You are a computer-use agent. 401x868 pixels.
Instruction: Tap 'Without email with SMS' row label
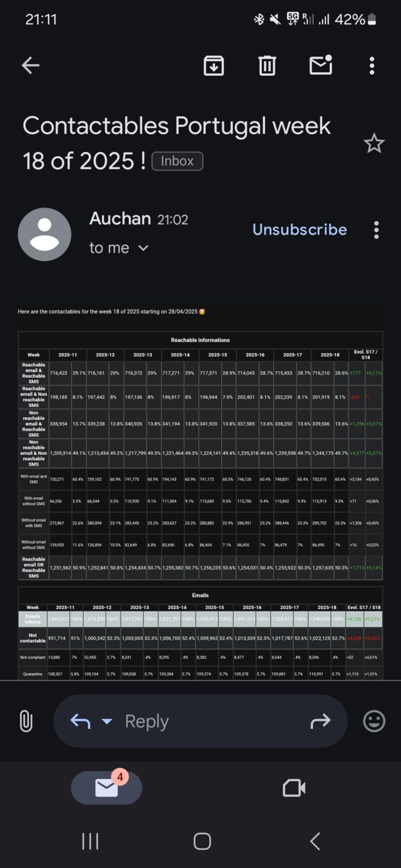33,523
